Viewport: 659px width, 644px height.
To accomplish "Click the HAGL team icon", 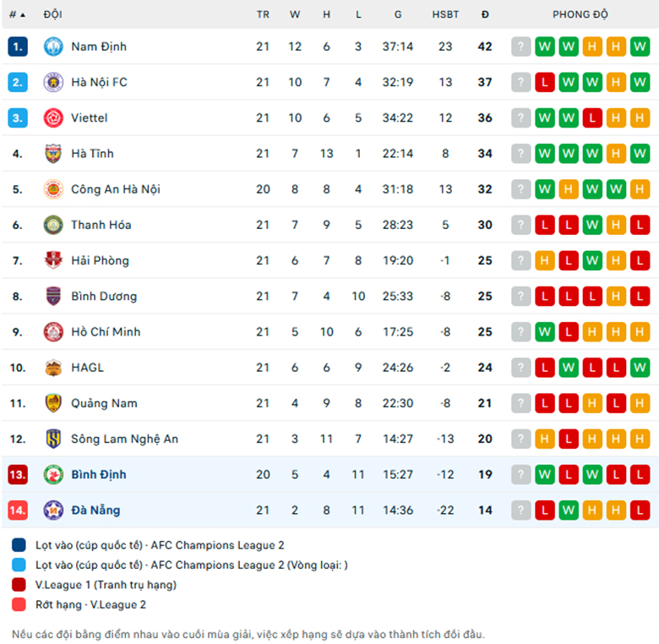I will coord(53,368).
